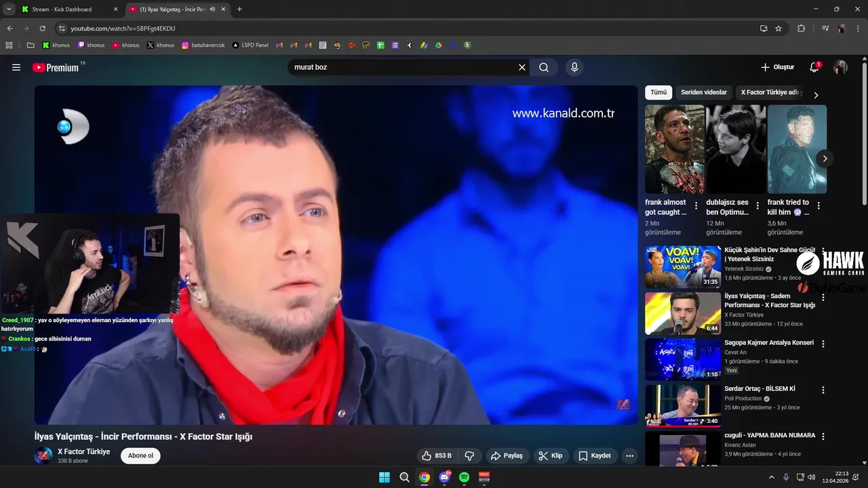The width and height of the screenshot is (868, 488).
Task: Open options for the Sadem Performansı video
Action: pyautogui.click(x=823, y=297)
